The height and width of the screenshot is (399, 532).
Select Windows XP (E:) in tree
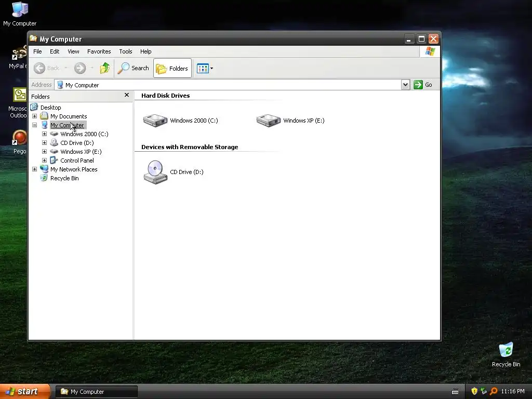pyautogui.click(x=81, y=152)
